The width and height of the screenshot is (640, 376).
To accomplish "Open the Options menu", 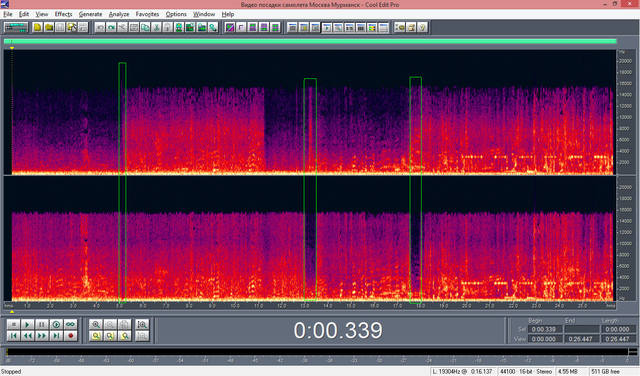I will pos(176,14).
